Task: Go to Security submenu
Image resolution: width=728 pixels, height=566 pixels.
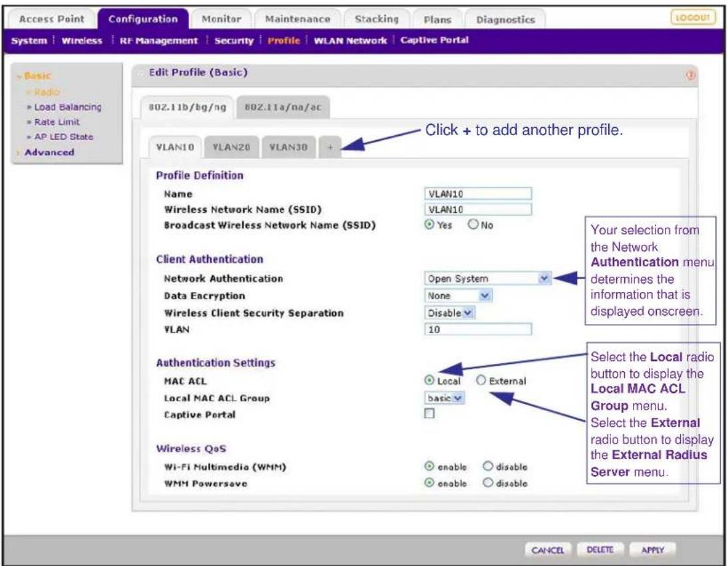Action: (x=234, y=41)
